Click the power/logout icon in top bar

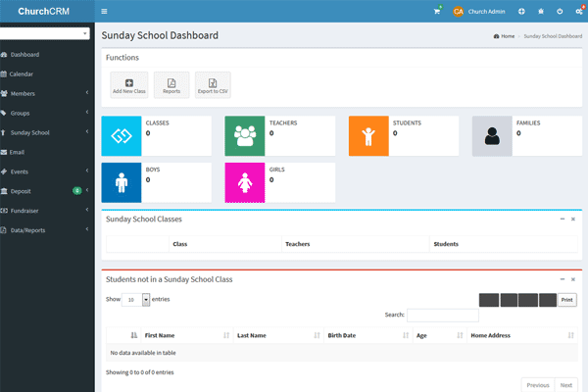pyautogui.click(x=560, y=11)
